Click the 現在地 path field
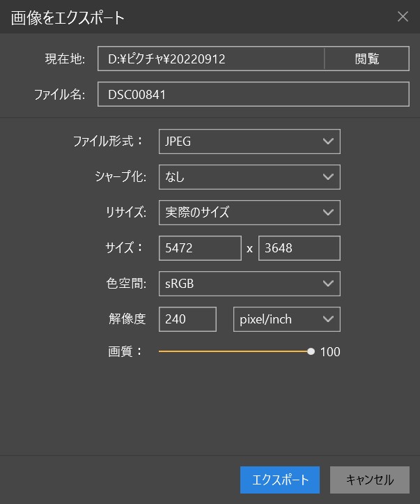Viewport: 420px width, 504px height. click(211, 59)
